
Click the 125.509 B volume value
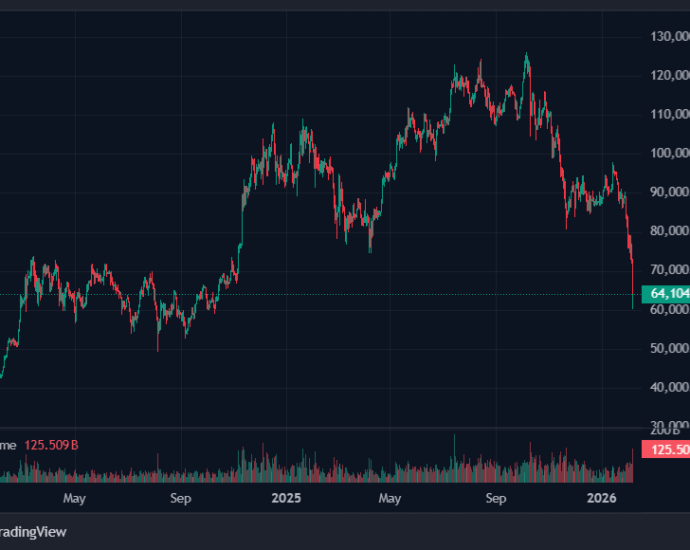point(50,445)
